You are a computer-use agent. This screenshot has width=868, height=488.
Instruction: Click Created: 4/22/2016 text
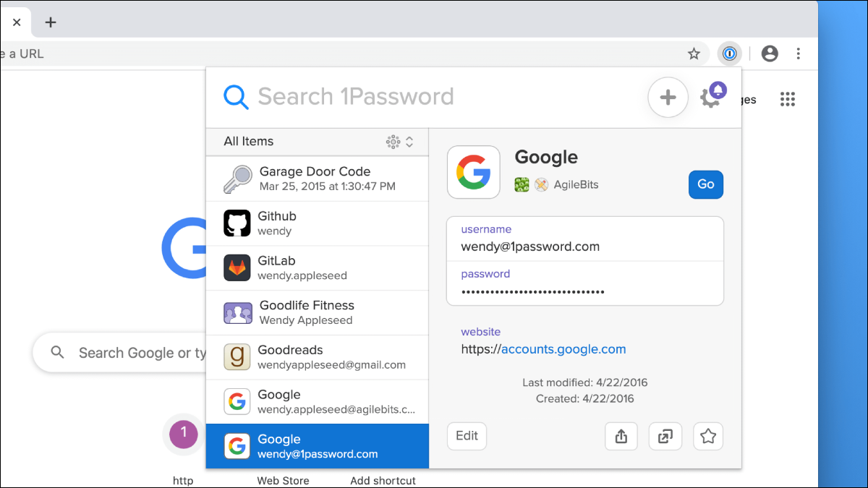tap(584, 398)
